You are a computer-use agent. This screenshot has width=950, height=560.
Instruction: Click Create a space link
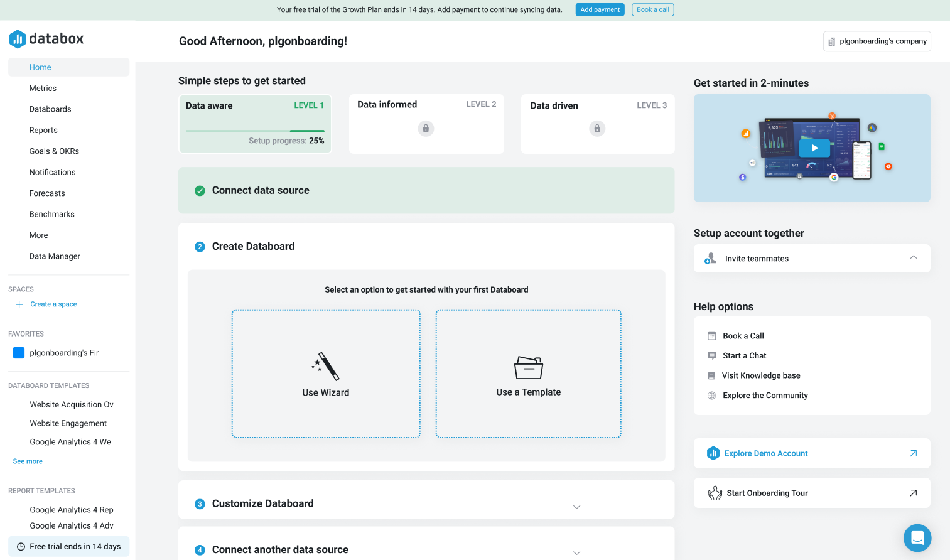tap(53, 304)
